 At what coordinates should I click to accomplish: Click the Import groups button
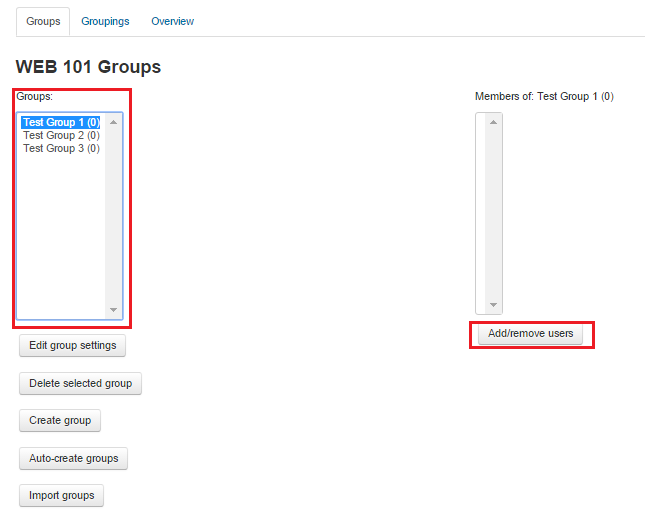tap(61, 495)
